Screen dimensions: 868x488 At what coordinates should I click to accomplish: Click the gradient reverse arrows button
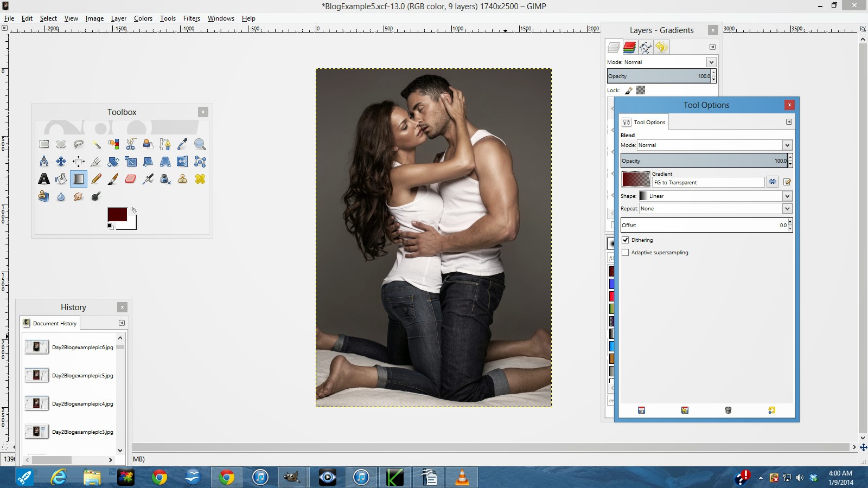click(x=772, y=182)
